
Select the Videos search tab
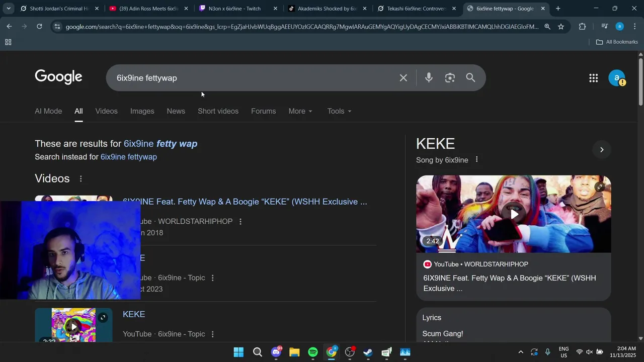point(107,111)
